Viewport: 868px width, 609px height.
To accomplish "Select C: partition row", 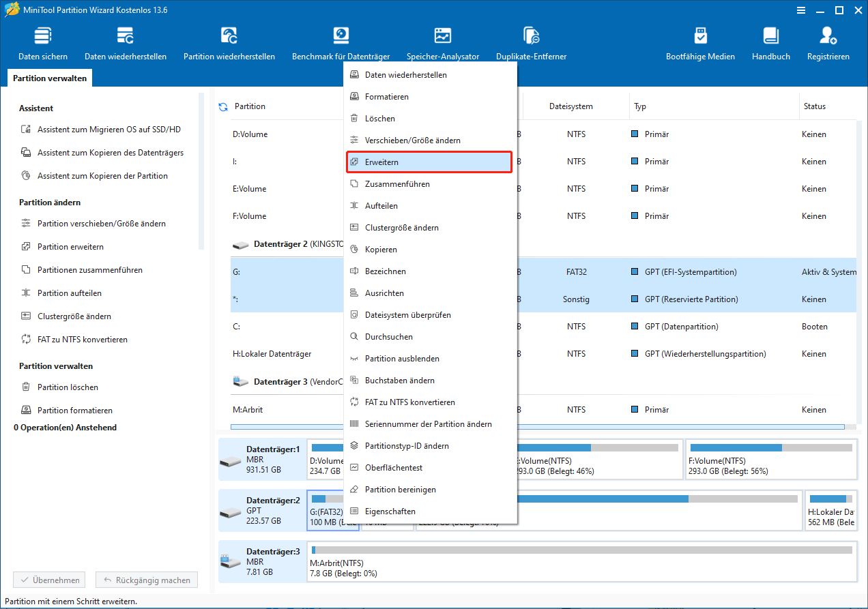I will click(543, 327).
